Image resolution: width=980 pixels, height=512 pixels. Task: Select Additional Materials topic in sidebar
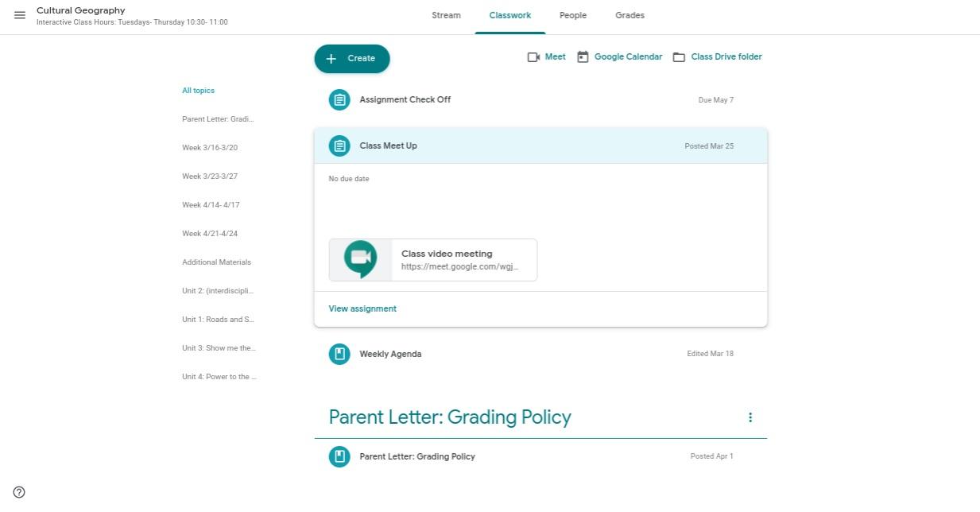216,262
